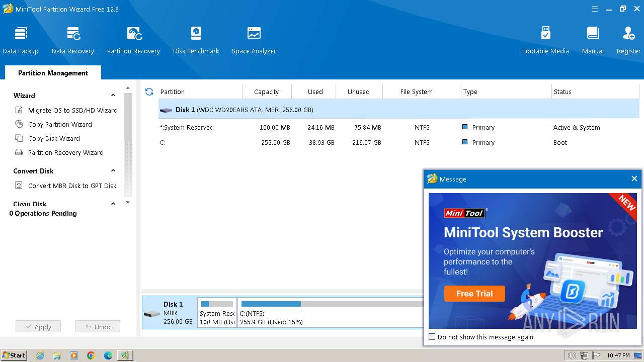Click the Free Trial button
The height and width of the screenshot is (362, 644).
474,294
